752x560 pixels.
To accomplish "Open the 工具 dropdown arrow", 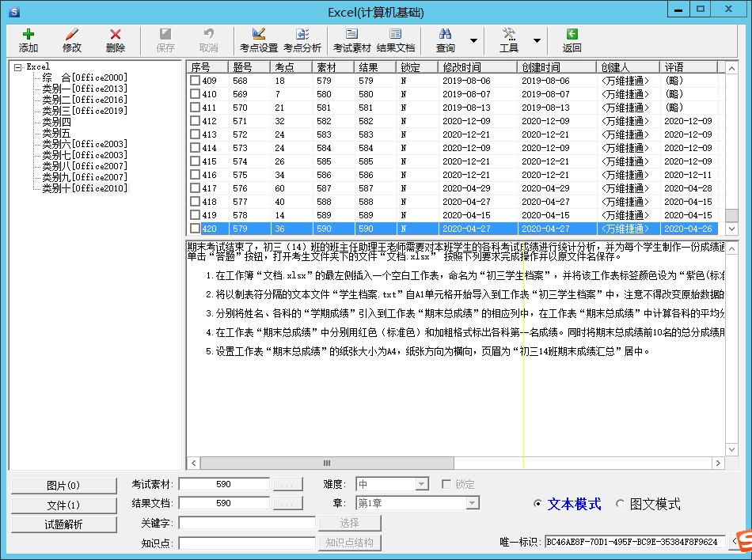I will point(537,40).
